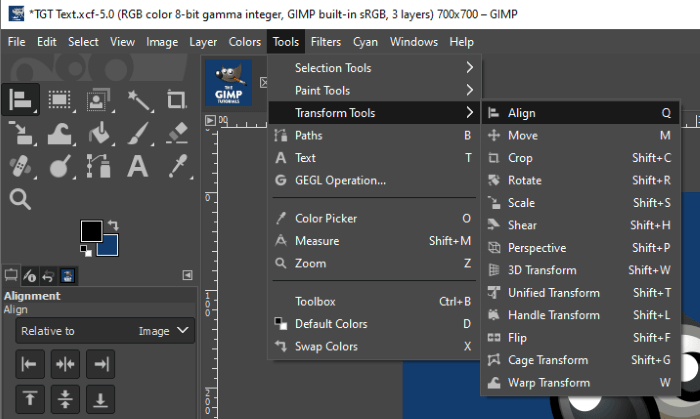This screenshot has height=419, width=700.
Task: Select the Rectangle Select tool
Action: pos(59,99)
